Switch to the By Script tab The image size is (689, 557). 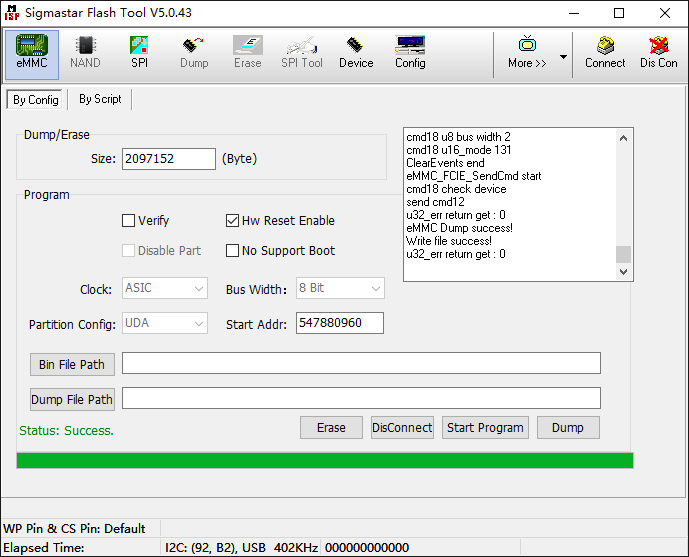(x=100, y=99)
